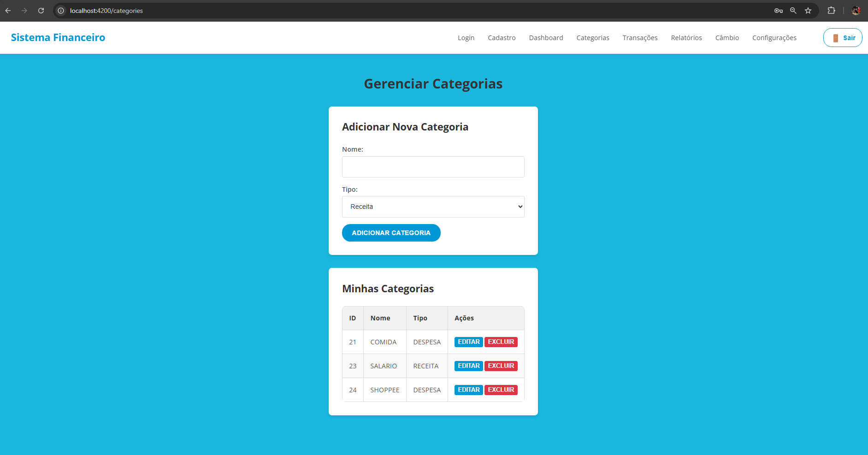
Task: Click the zoom magnifier icon in address bar
Action: [793, 11]
